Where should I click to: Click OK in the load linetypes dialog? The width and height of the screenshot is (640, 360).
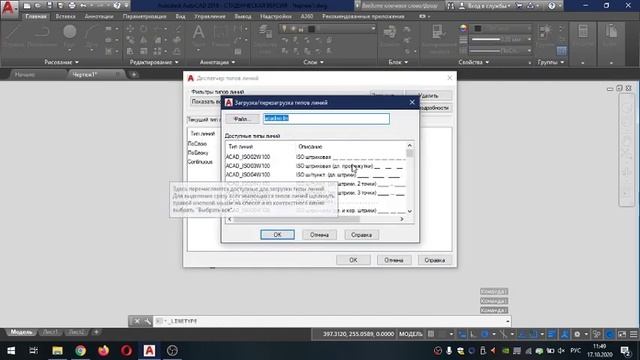pos(278,235)
